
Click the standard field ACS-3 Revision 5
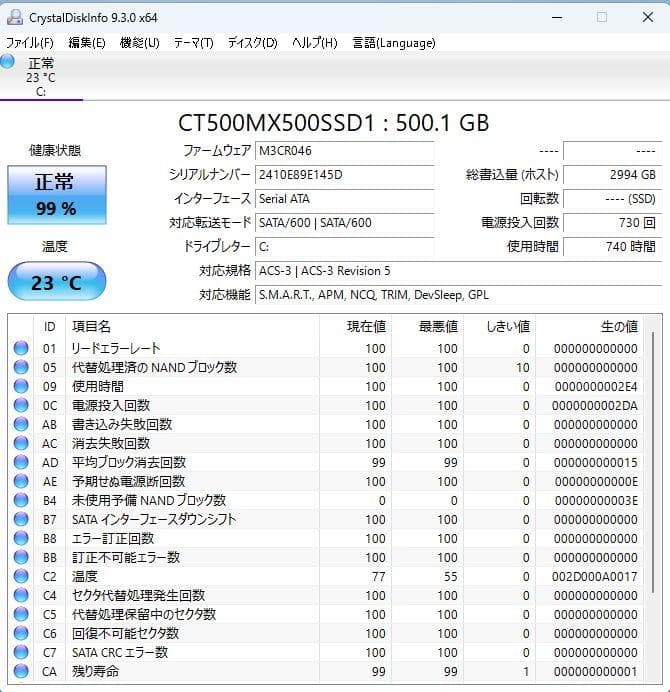point(459,271)
